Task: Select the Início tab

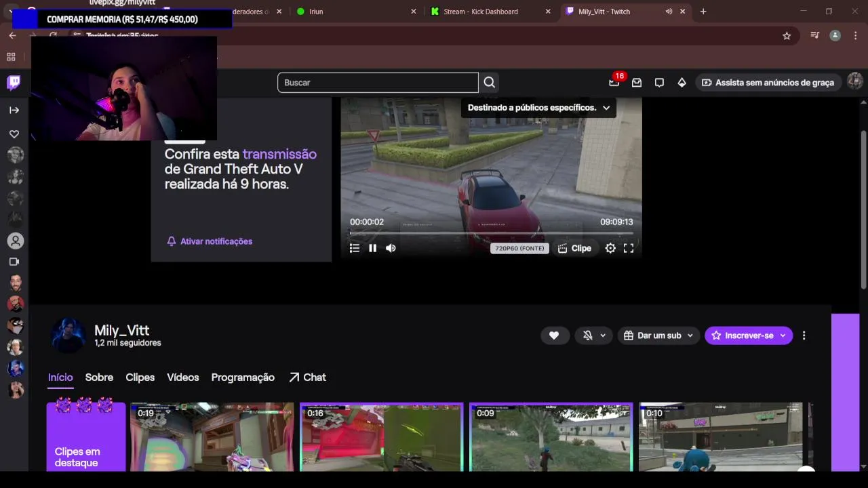Action: click(60, 378)
